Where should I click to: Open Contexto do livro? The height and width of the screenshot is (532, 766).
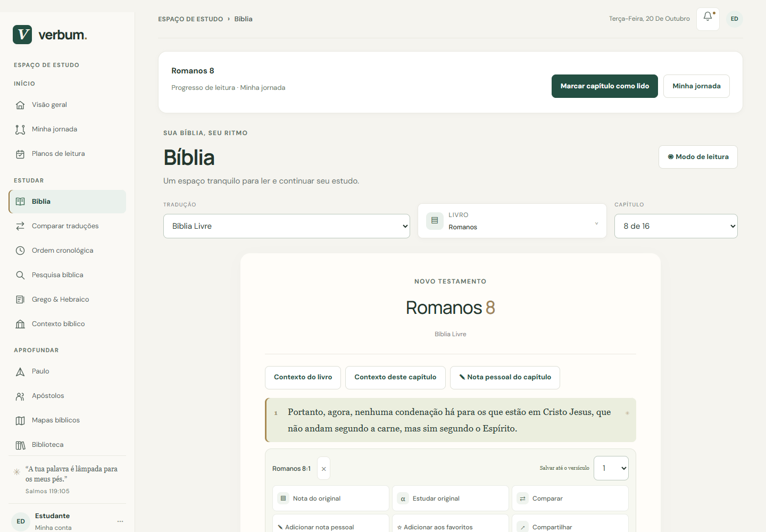tap(303, 377)
